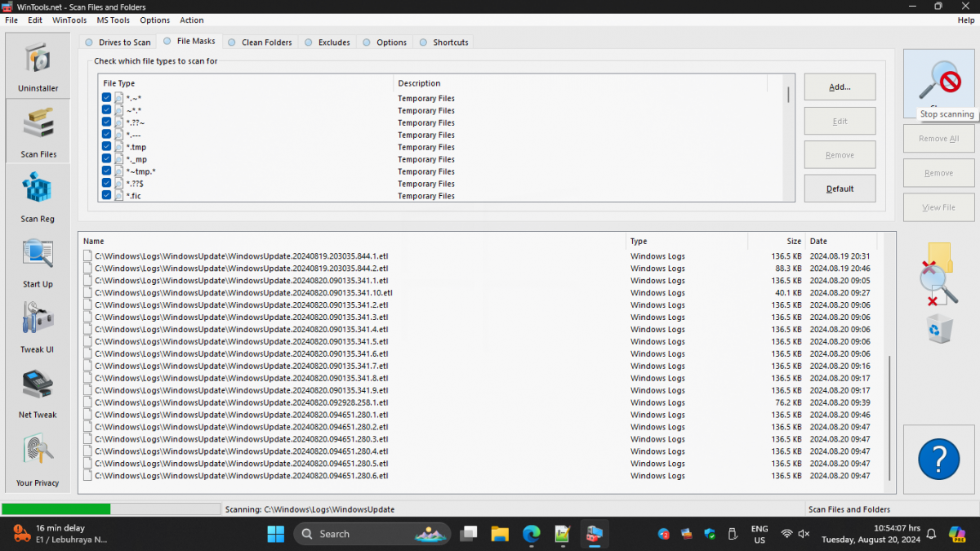The height and width of the screenshot is (551, 980).
Task: Click the Description column header in masks list
Action: coord(581,83)
